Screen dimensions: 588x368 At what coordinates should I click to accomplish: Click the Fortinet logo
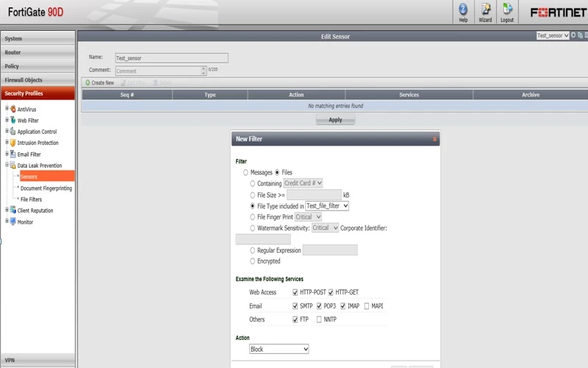coord(558,13)
